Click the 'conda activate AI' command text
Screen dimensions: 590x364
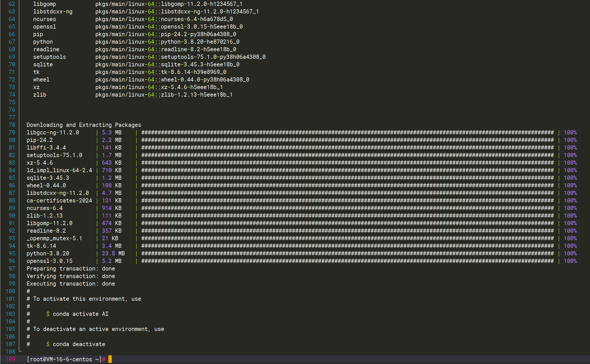click(80, 314)
